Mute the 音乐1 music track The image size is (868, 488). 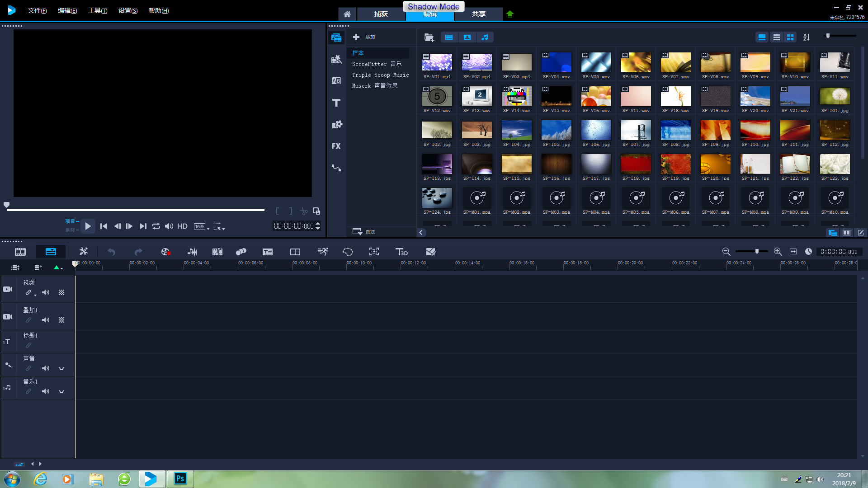46,391
